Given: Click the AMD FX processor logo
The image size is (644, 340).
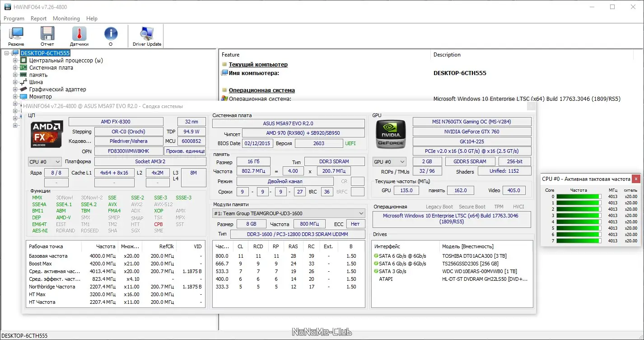Looking at the screenshot, I should click(x=47, y=133).
